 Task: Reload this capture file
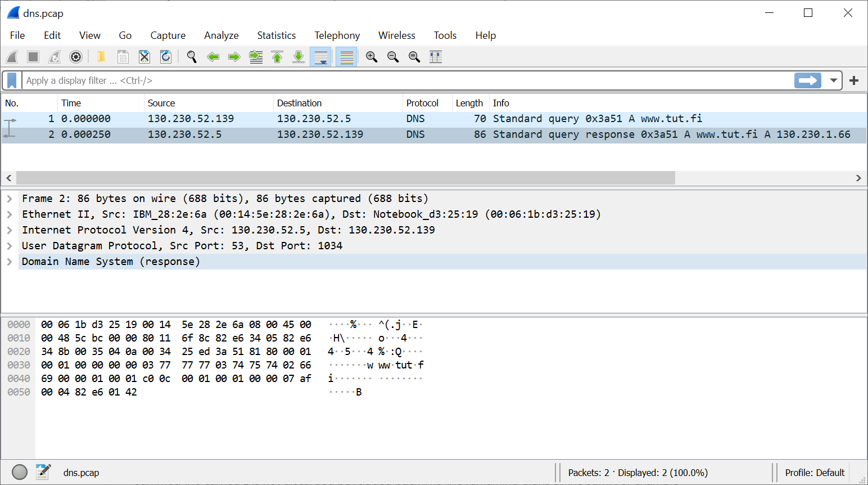(166, 56)
